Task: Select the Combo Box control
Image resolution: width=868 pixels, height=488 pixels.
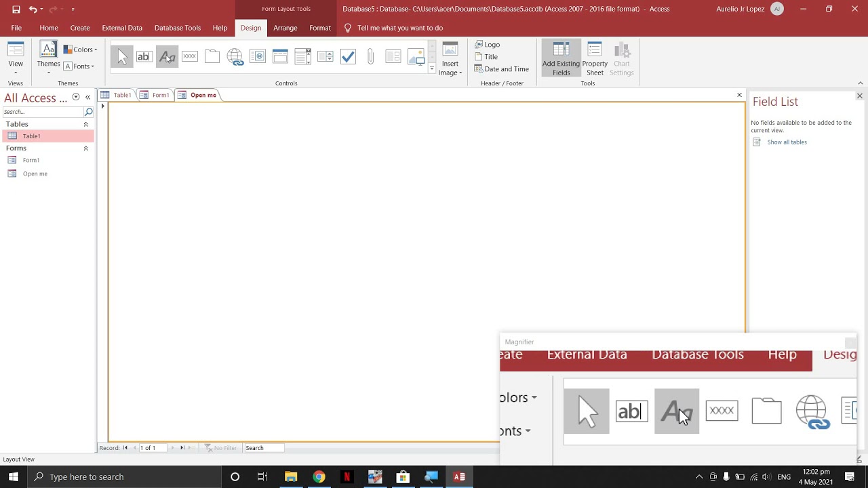Action: (x=302, y=57)
